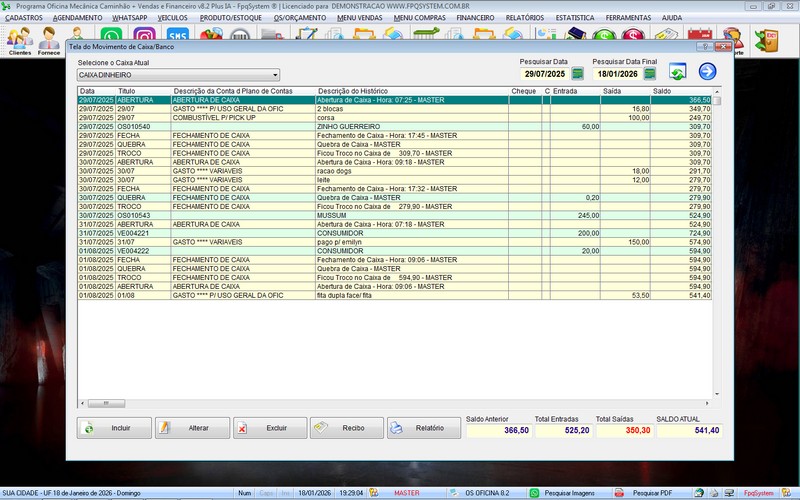Open the RELATÓRIOS menu
The image size is (800, 500).
(x=524, y=18)
